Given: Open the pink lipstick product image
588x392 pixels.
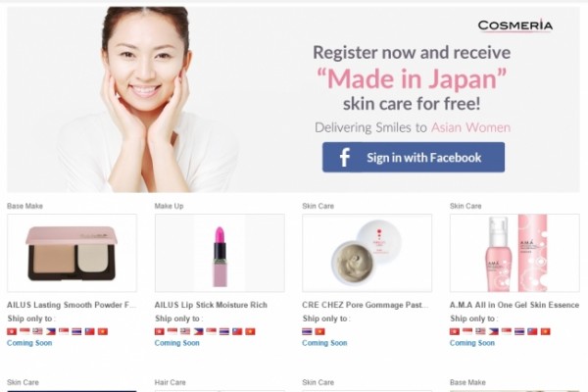Looking at the screenshot, I should click(220, 253).
